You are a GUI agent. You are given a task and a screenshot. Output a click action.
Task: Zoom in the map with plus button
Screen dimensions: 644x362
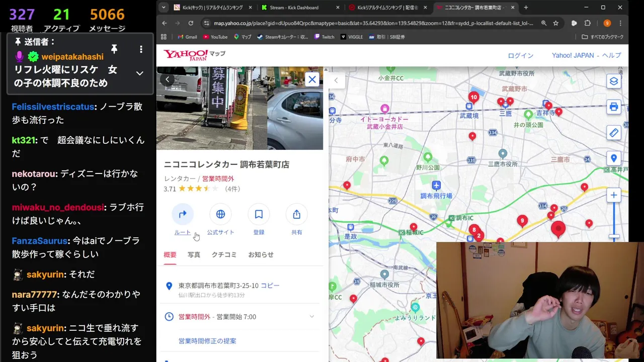(x=613, y=195)
